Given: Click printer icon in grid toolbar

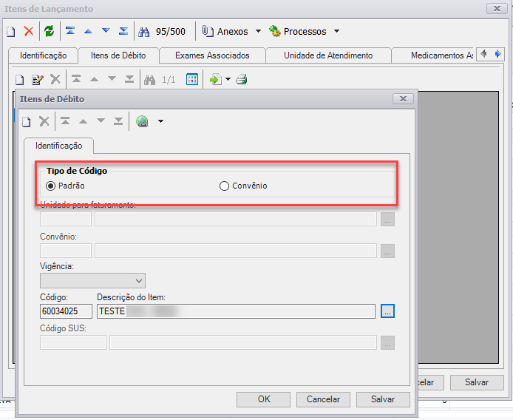Looking at the screenshot, I should 242,79.
